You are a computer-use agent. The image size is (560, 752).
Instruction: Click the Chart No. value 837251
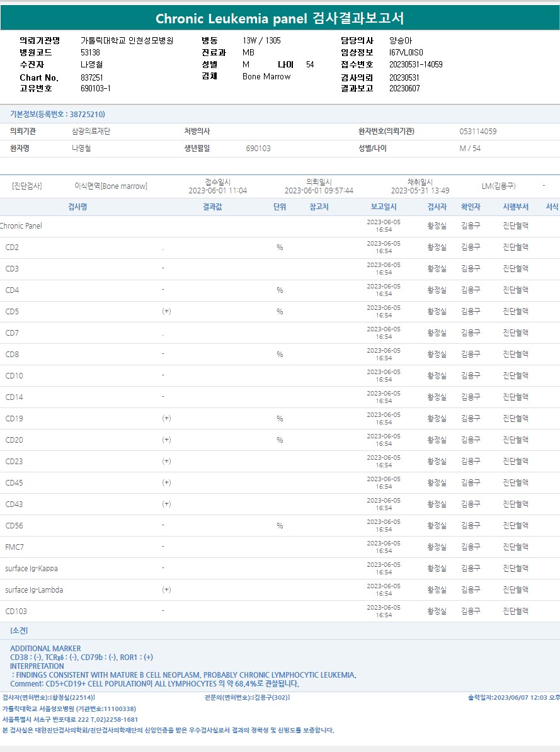[92, 77]
